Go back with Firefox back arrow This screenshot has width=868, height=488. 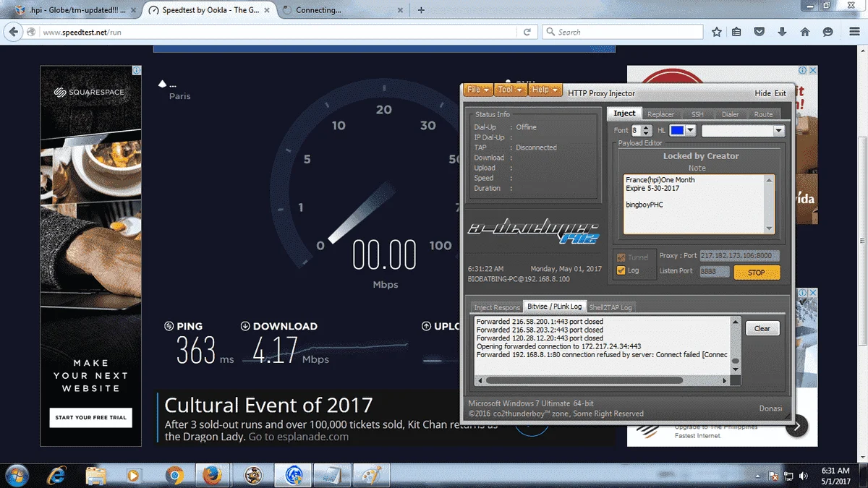click(14, 32)
